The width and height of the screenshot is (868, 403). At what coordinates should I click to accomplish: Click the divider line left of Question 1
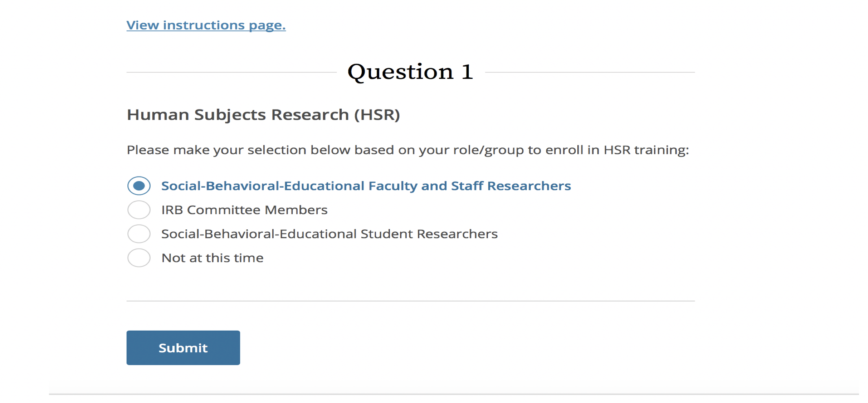(231, 72)
